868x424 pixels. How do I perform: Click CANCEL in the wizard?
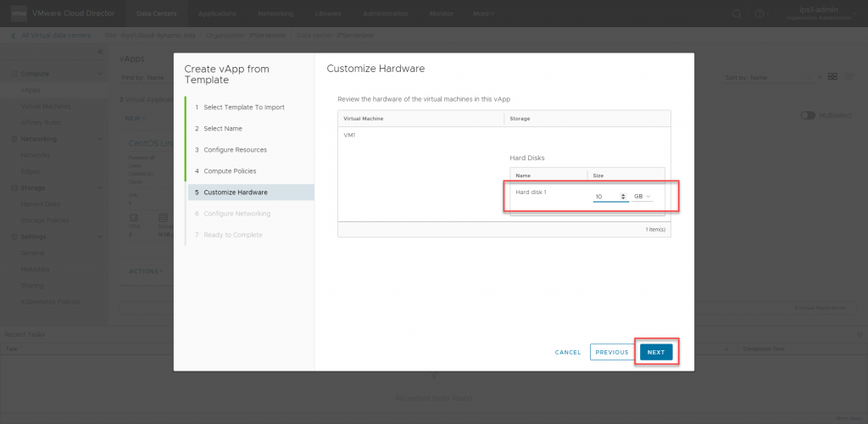click(568, 352)
